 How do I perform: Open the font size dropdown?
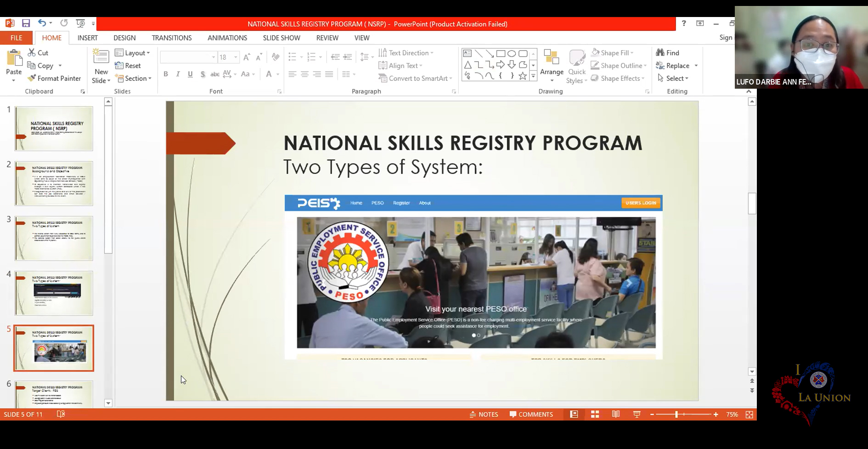click(236, 57)
